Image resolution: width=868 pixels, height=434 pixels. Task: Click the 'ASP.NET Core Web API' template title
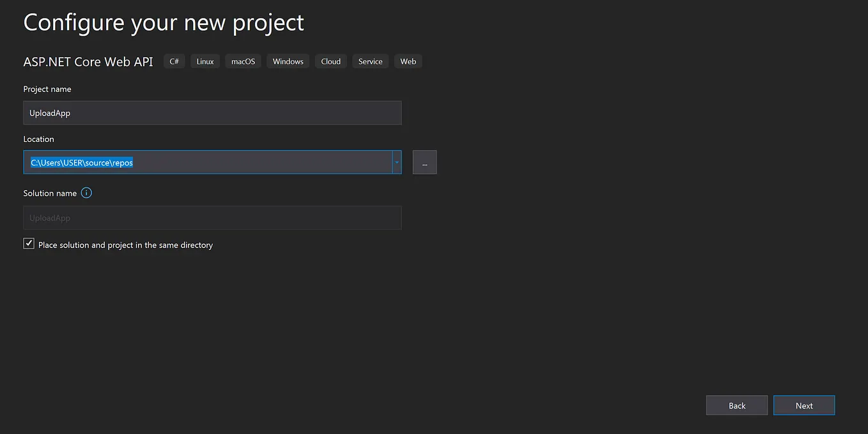coord(88,61)
